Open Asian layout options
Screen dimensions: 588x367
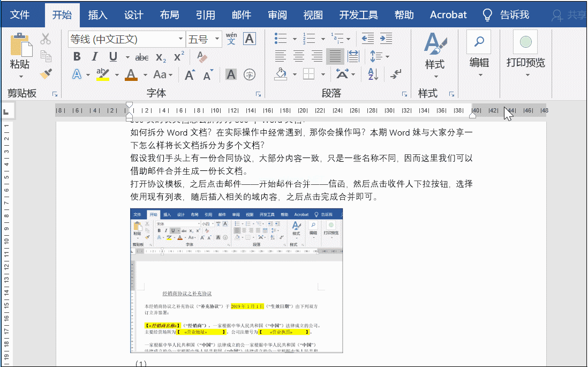click(x=345, y=74)
